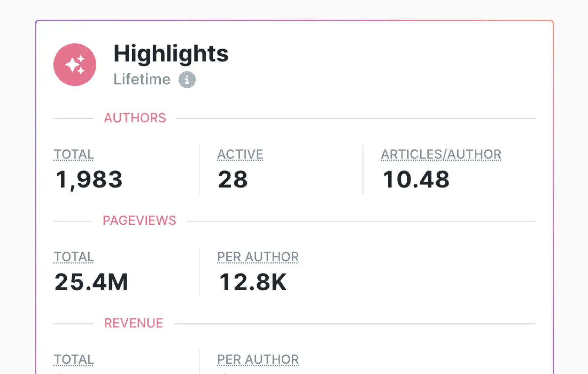Viewport: 588px width, 374px height.
Task: Click the Lifetime subtitle text
Action: [x=142, y=79]
